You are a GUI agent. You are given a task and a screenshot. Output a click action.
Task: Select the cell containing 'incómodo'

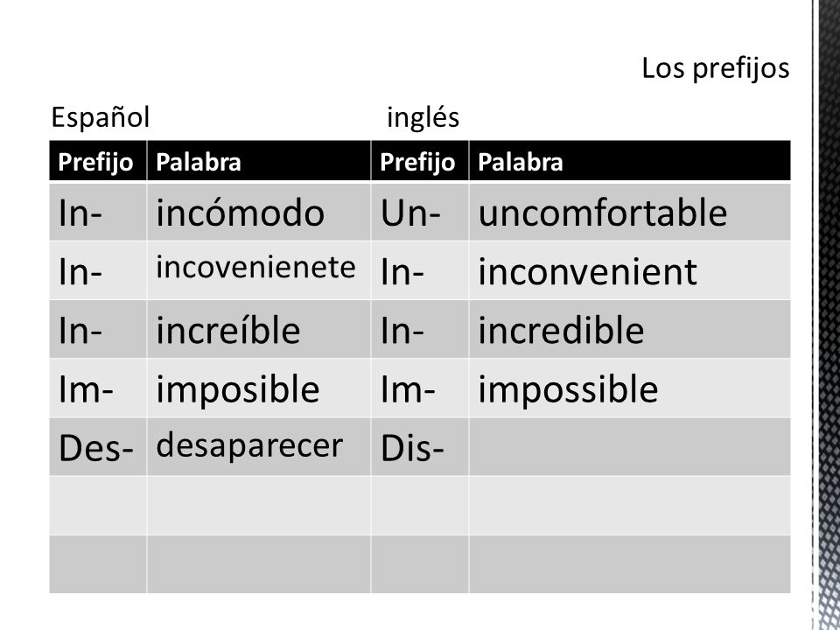259,212
